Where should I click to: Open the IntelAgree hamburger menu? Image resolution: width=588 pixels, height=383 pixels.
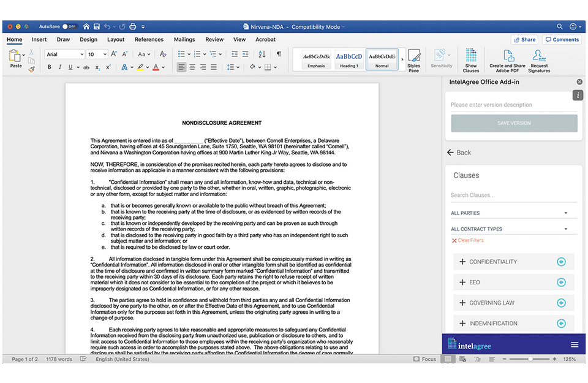[574, 344]
